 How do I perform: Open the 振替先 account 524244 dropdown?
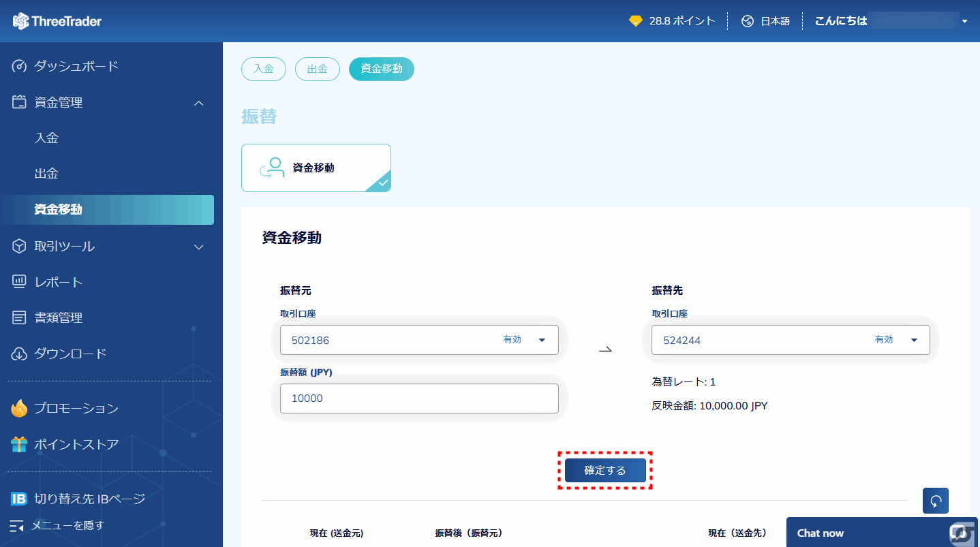[791, 340]
